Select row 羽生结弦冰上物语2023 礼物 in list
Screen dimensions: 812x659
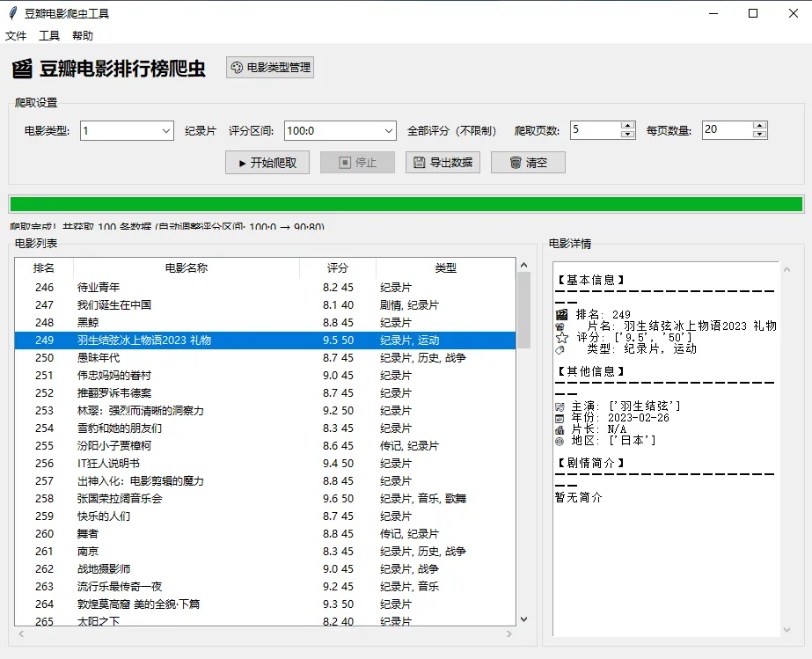(265, 340)
